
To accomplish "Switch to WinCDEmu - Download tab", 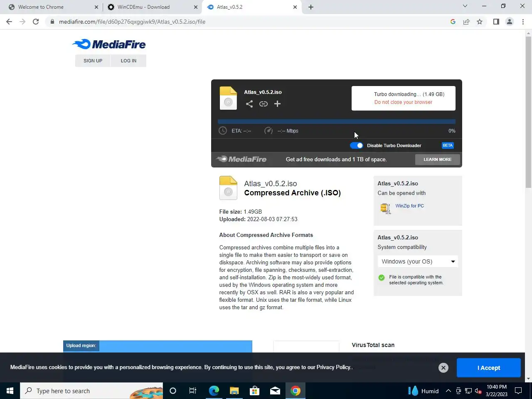I will coord(153,7).
